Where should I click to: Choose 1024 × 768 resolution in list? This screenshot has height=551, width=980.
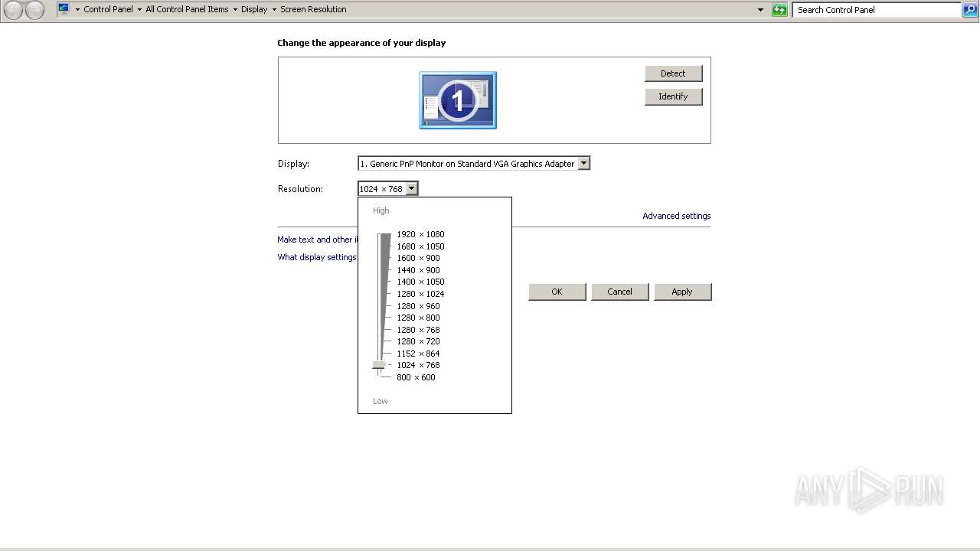pos(418,365)
